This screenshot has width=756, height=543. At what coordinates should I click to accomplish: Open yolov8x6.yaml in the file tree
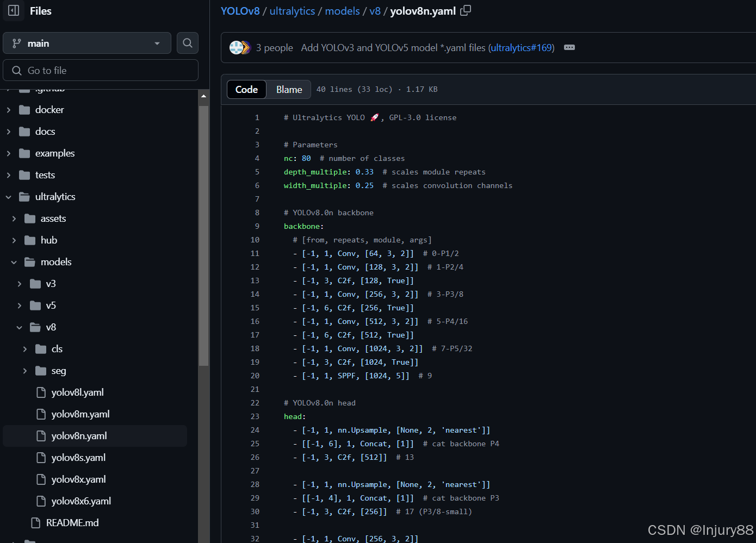click(x=81, y=501)
